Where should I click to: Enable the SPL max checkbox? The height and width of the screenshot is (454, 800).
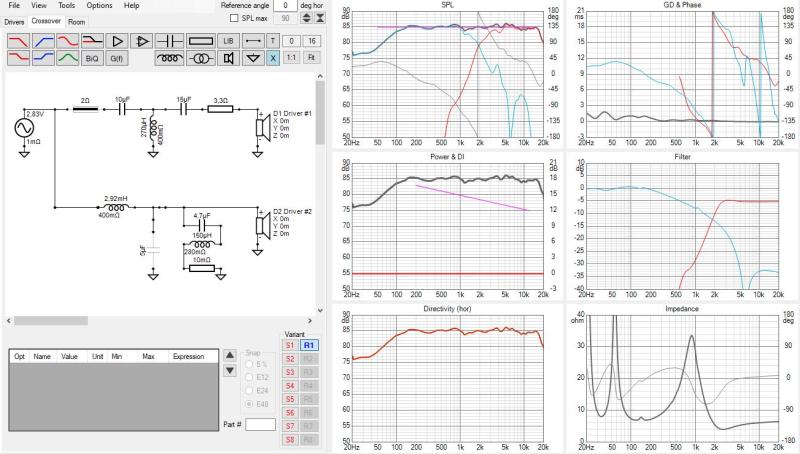point(234,18)
